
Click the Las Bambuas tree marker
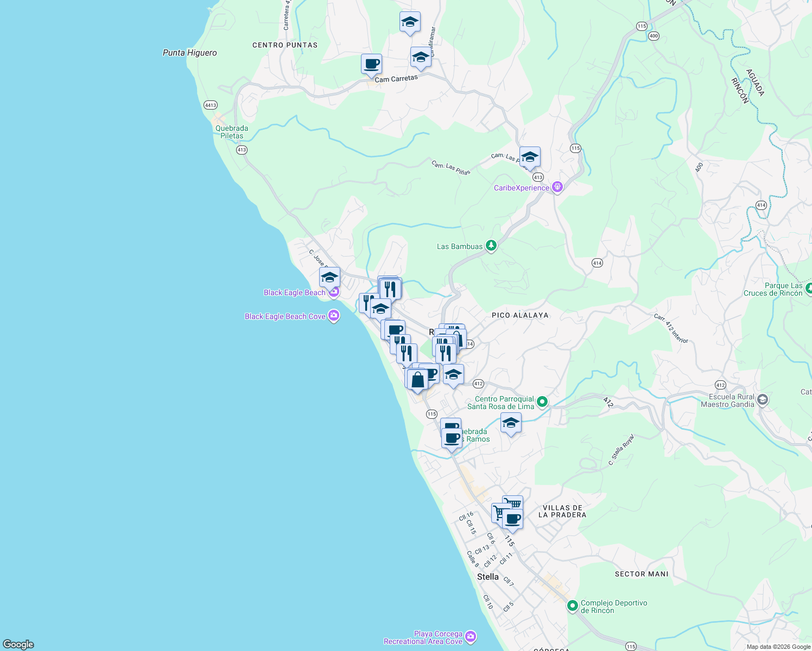[x=490, y=245]
